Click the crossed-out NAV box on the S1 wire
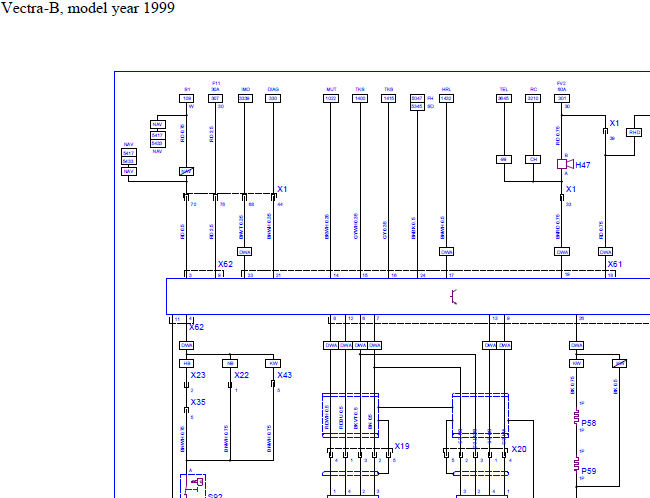This screenshot has width=650, height=498. (186, 171)
